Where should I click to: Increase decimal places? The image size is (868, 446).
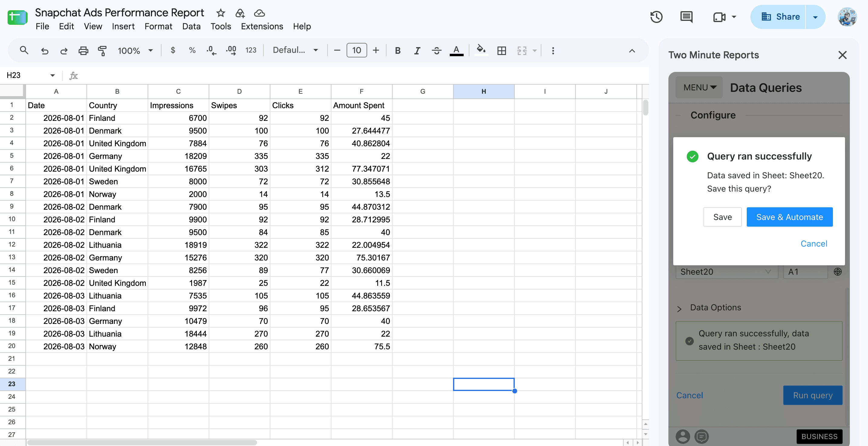click(231, 50)
